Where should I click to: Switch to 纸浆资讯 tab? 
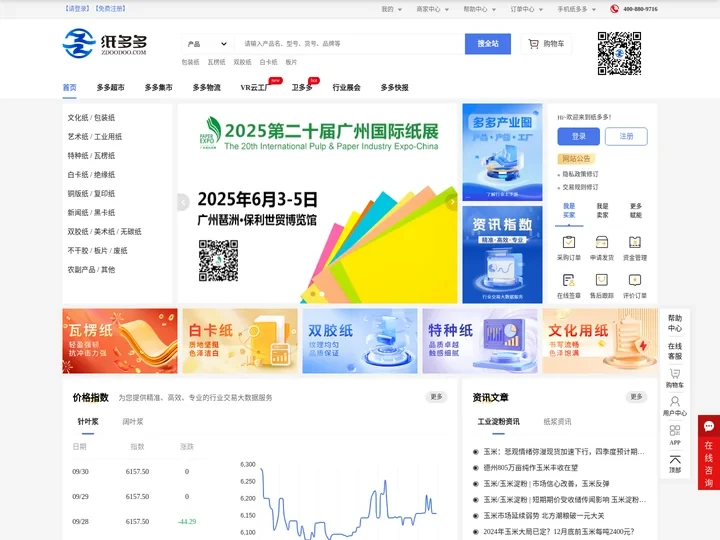point(557,422)
